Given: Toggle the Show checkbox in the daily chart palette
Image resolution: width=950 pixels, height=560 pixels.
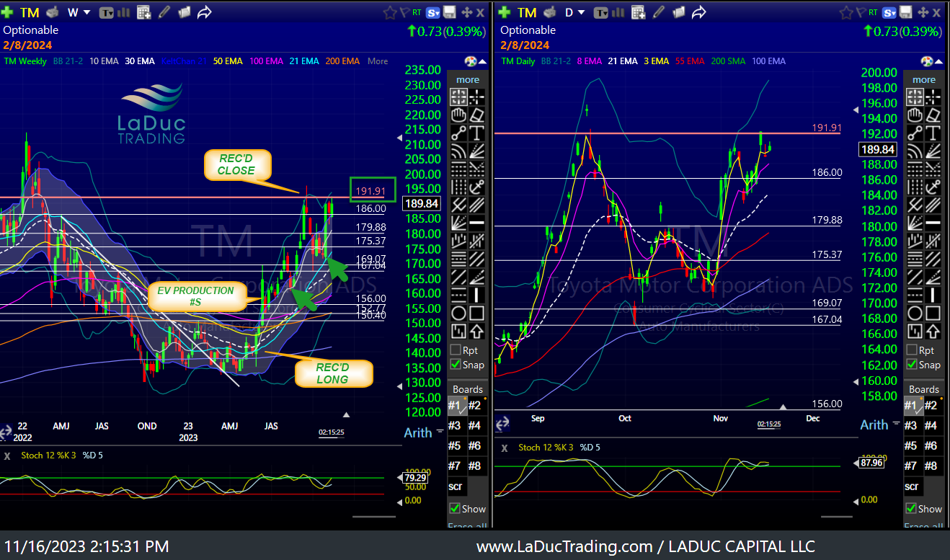Looking at the screenshot, I should click(x=912, y=508).
